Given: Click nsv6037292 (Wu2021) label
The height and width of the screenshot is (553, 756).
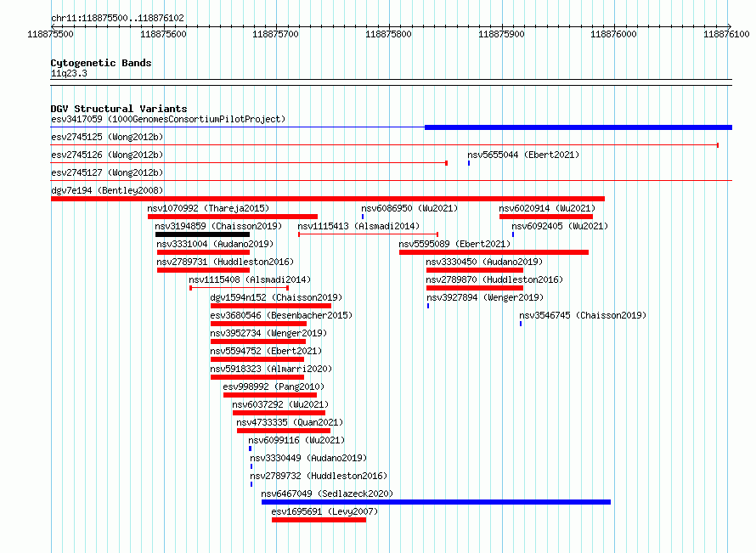Looking at the screenshot, I should click(280, 404).
